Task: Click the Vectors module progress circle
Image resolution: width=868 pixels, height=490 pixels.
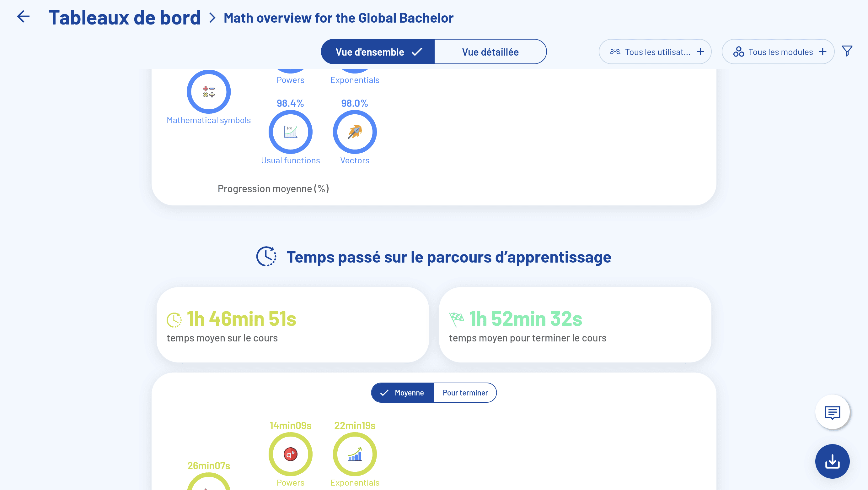Action: (355, 132)
